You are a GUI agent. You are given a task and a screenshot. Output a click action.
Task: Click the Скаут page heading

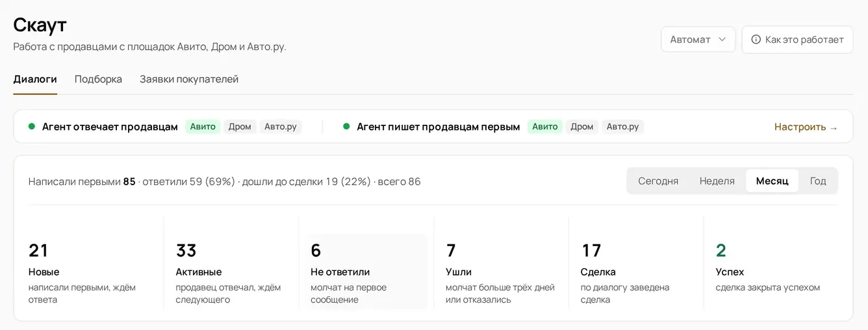(40, 25)
